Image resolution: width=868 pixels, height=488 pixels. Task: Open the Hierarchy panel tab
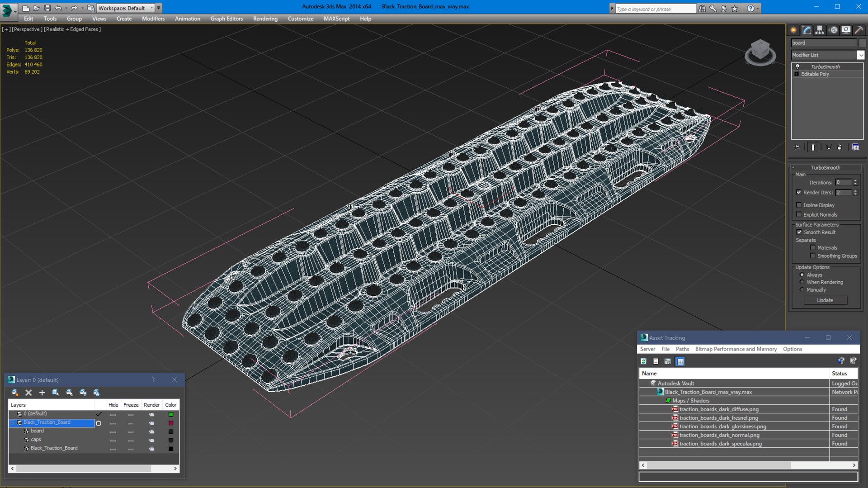click(x=820, y=30)
